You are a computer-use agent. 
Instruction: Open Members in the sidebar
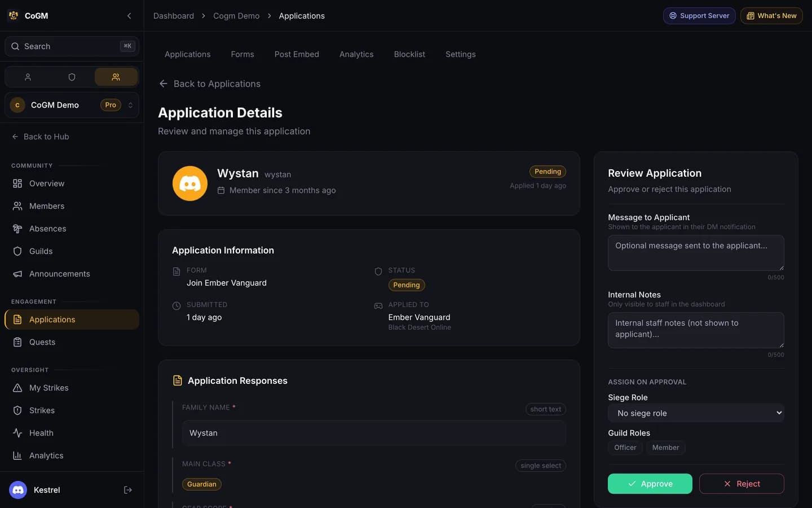72,206
